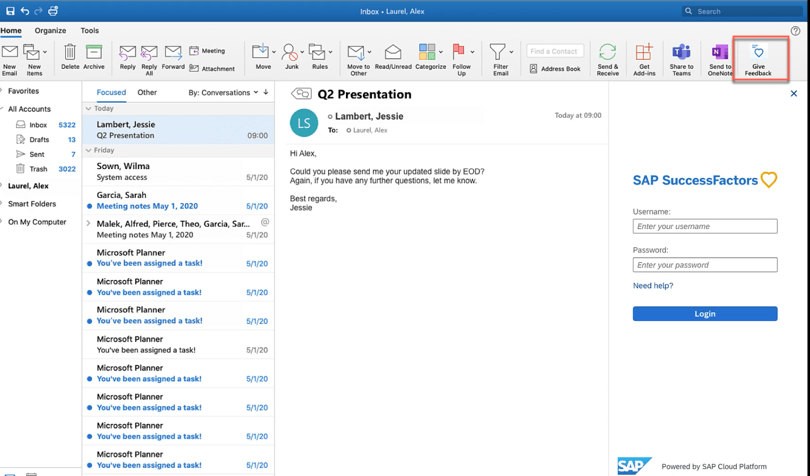
Task: Click the Send to OneNote icon
Action: point(720,58)
